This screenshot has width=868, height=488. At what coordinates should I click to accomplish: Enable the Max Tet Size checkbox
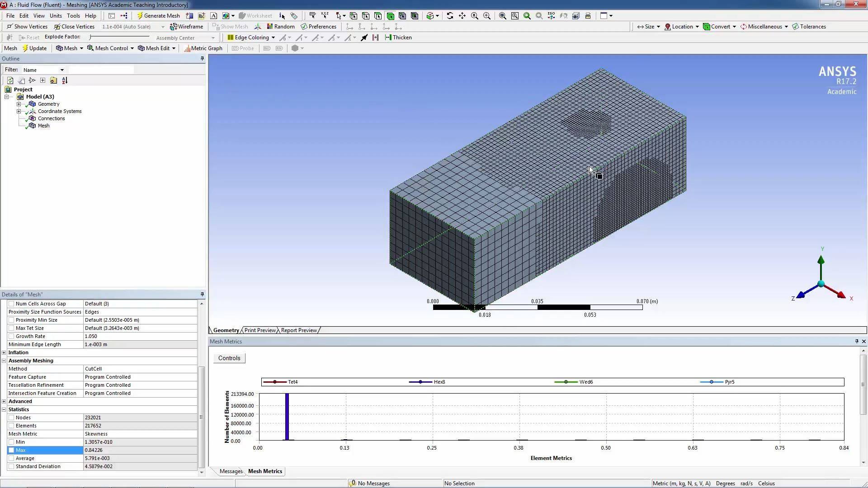pos(11,328)
